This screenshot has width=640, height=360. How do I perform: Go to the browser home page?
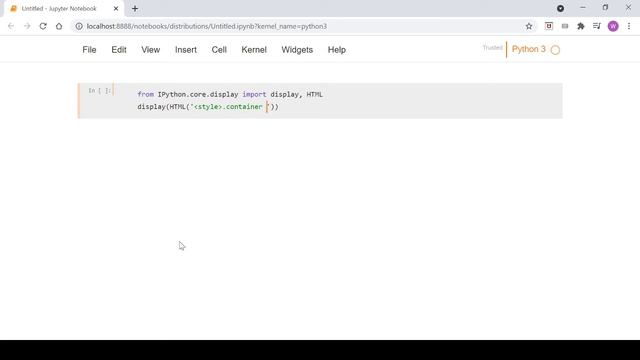(59, 26)
